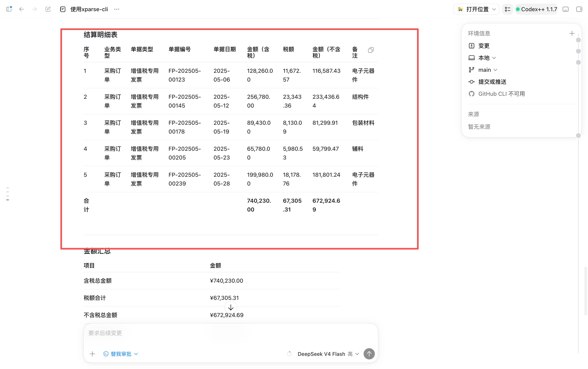Start a new thread with the compose icon
This screenshot has height=369, width=588.
48,9
